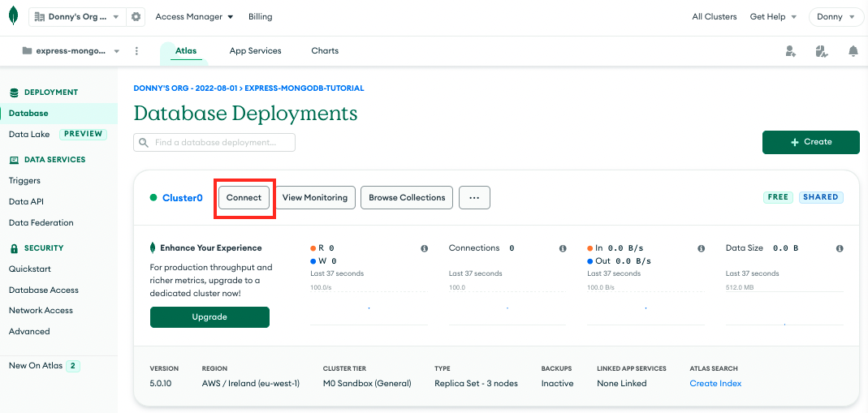Open organization settings gear icon
Image resolution: width=868 pixels, height=413 pixels.
[x=136, y=16]
